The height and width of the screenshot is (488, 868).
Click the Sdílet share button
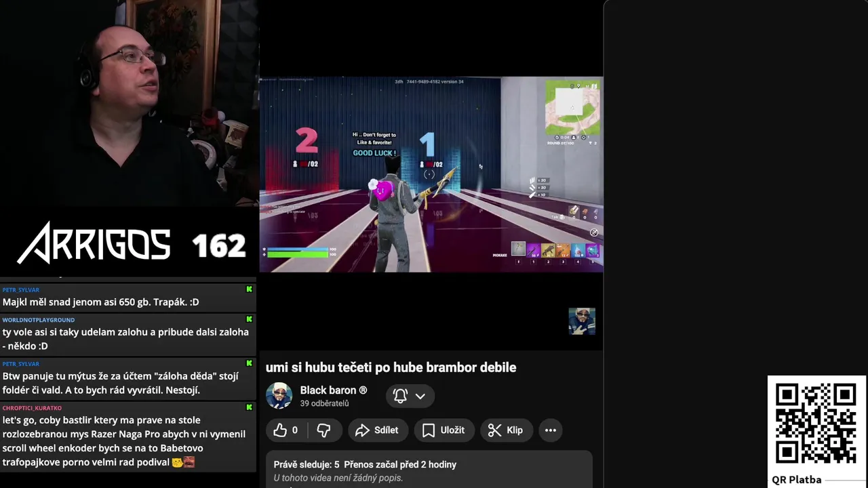coord(377,430)
